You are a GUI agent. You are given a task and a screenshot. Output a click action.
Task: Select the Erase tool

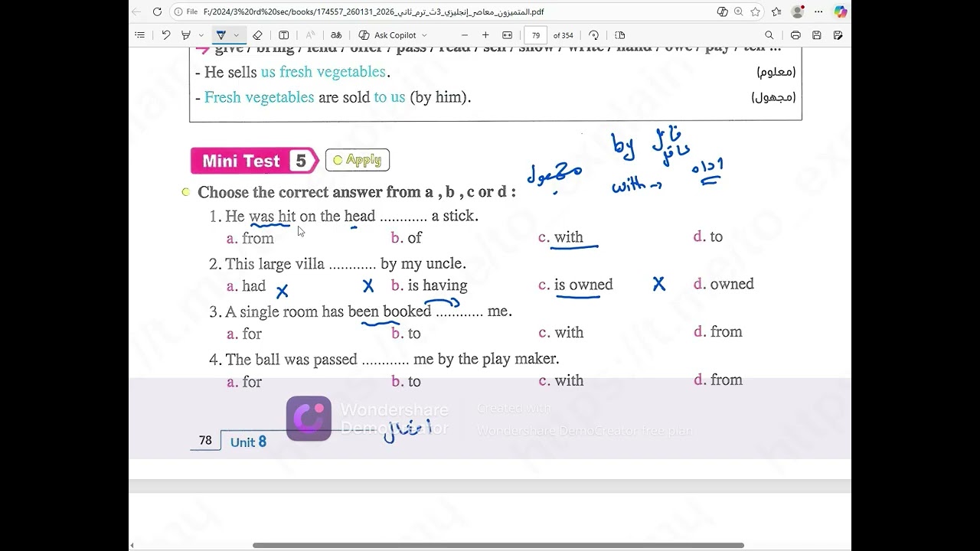pos(257,35)
